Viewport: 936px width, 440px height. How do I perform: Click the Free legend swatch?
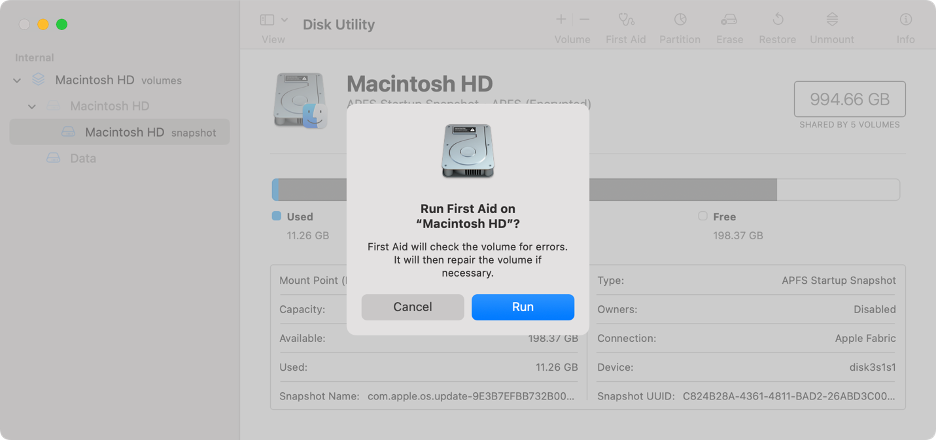(703, 216)
